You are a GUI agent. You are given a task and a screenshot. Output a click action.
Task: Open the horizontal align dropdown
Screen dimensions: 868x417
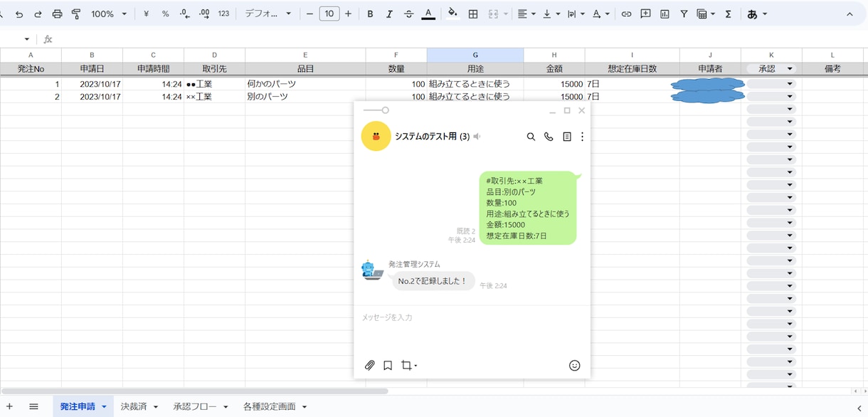tap(526, 14)
